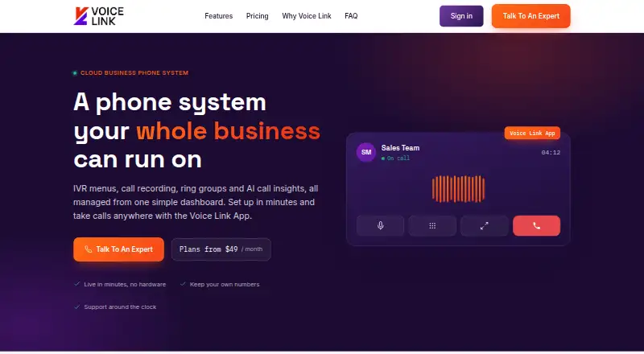Mute call with the microphone icon
The image size is (644, 354).
380,225
